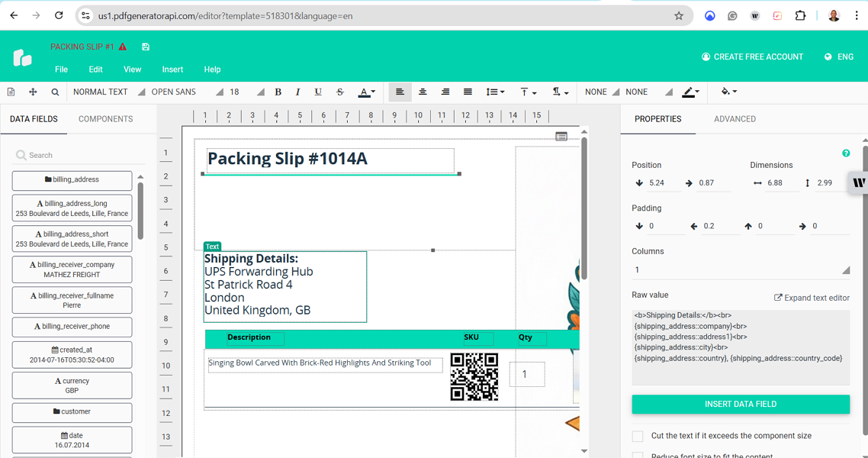Image resolution: width=868 pixels, height=458 pixels.
Task: Apply italic formatting
Action: 297,92
